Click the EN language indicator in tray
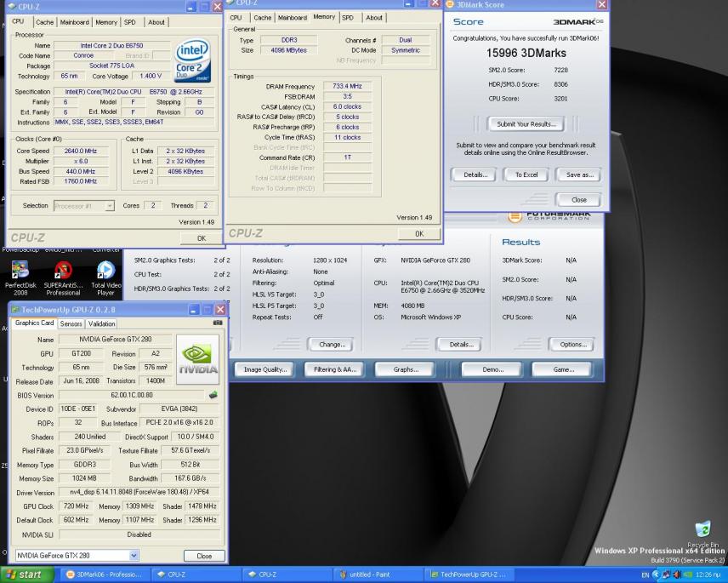728x583 pixels. click(645, 575)
